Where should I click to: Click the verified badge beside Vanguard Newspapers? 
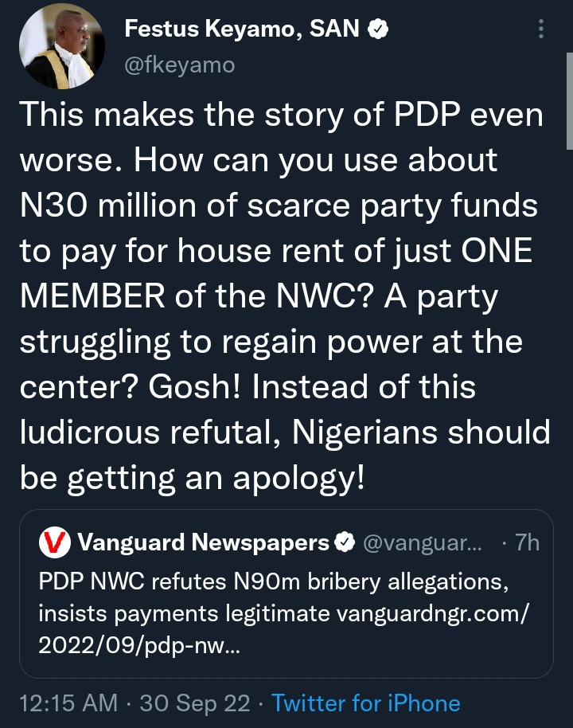coord(344,543)
